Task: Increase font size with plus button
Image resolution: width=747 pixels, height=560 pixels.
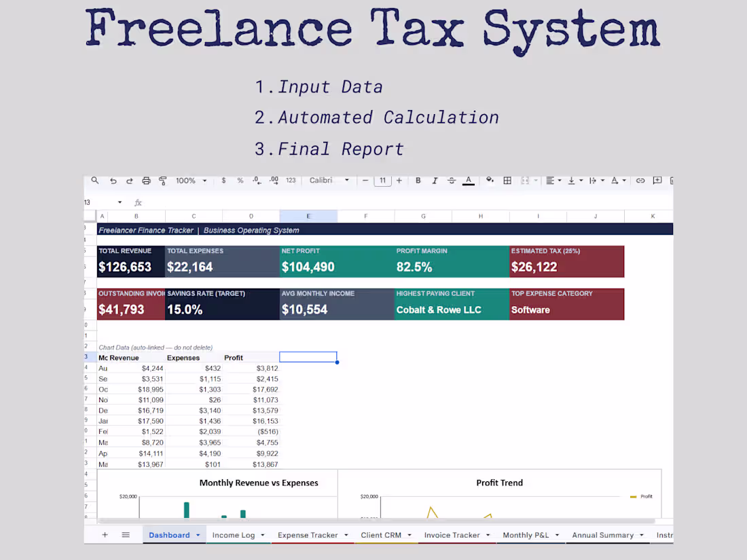Action: 399,181
